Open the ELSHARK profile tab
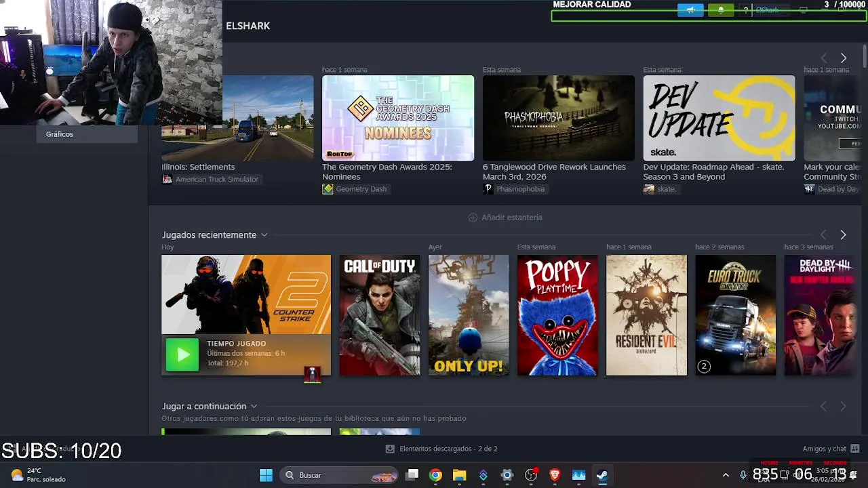 click(248, 26)
